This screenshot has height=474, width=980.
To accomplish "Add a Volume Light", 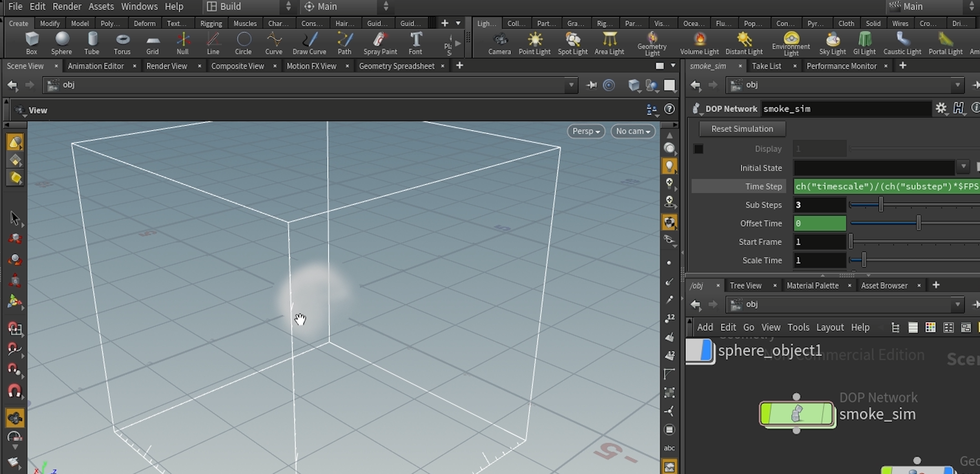I will pos(699,43).
